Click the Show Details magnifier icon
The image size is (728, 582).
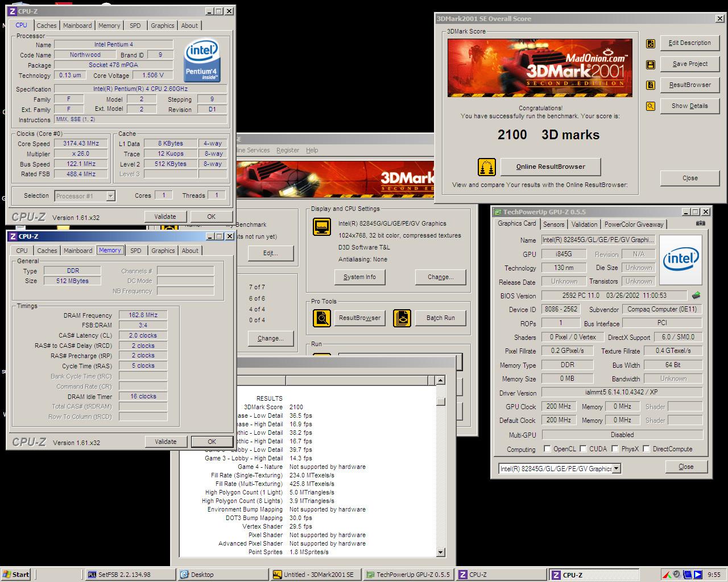651,106
